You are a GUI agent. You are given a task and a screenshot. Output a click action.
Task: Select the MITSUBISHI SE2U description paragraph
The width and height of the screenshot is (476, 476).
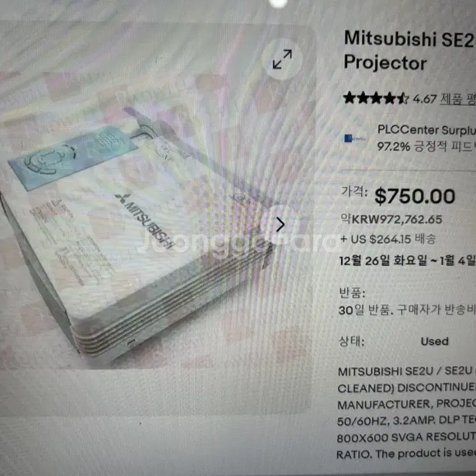(x=407, y=412)
